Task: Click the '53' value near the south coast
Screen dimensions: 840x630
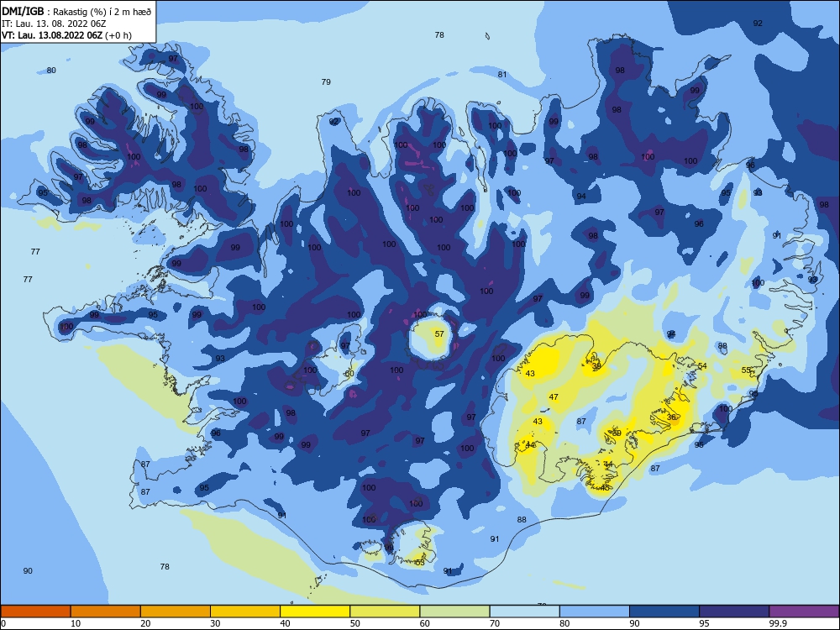Action: (x=420, y=562)
